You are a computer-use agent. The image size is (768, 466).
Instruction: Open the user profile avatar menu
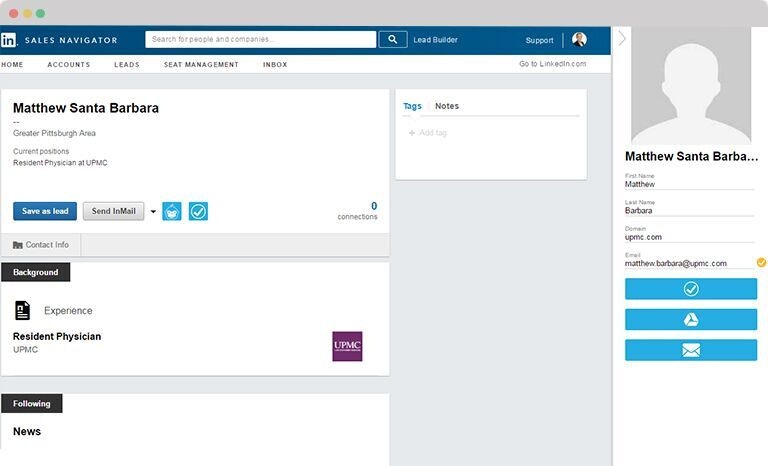[579, 40]
